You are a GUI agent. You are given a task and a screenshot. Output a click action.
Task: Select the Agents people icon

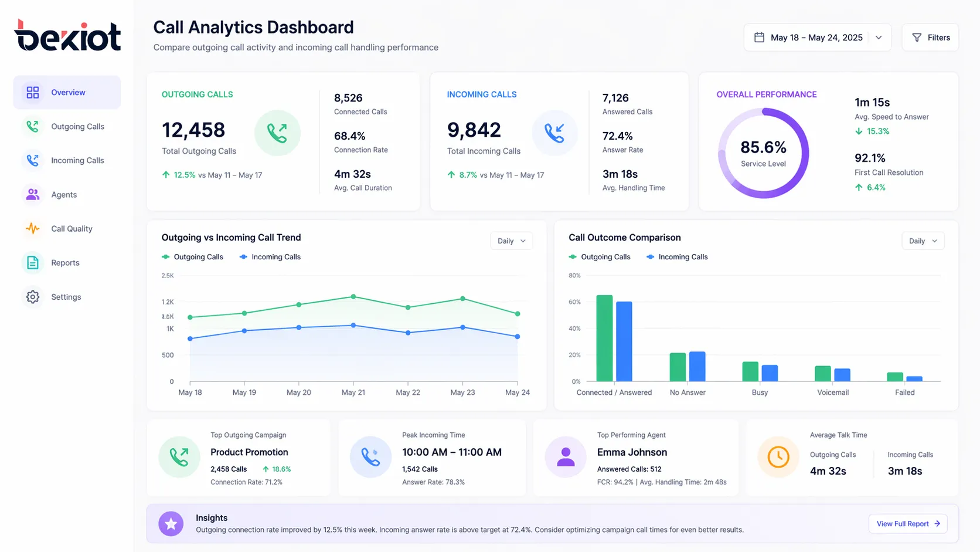pos(32,194)
